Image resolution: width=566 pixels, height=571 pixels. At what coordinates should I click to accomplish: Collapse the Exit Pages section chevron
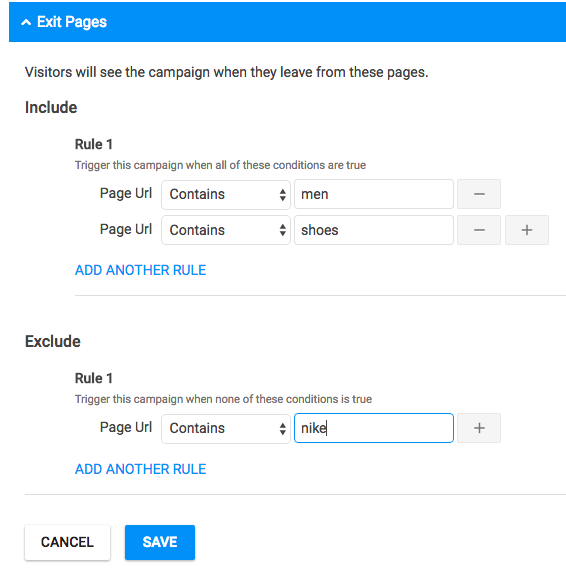[x=26, y=22]
